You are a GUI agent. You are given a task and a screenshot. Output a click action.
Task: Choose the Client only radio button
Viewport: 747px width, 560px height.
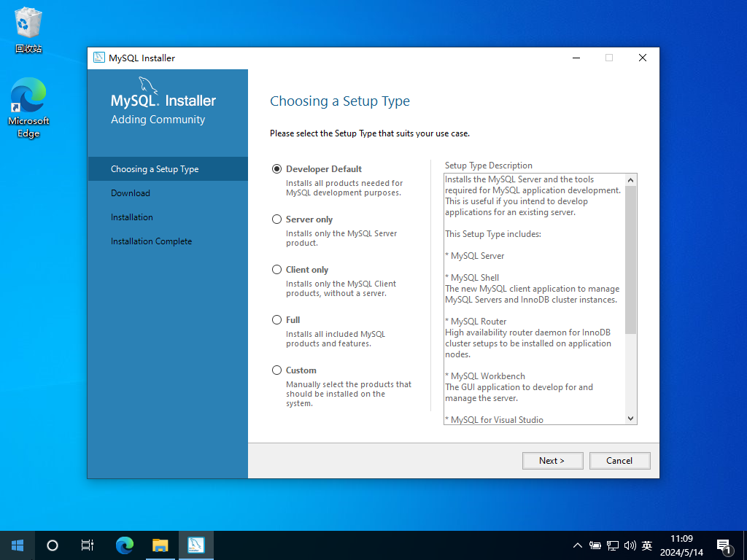click(x=277, y=270)
